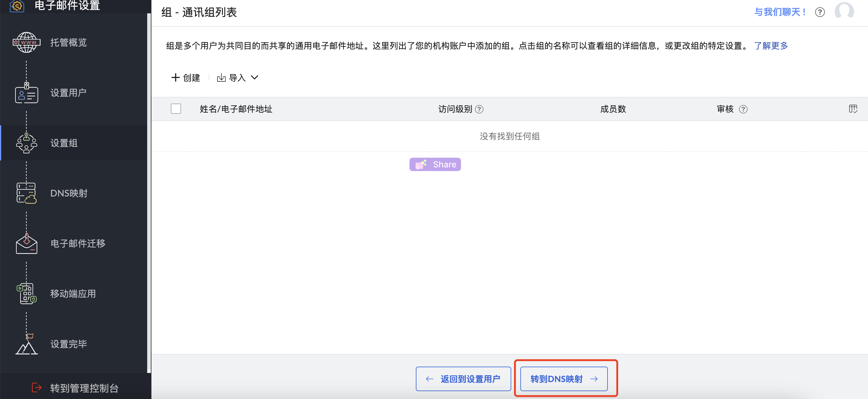Click help icon next to 审核
This screenshot has width=868, height=399.
(743, 109)
